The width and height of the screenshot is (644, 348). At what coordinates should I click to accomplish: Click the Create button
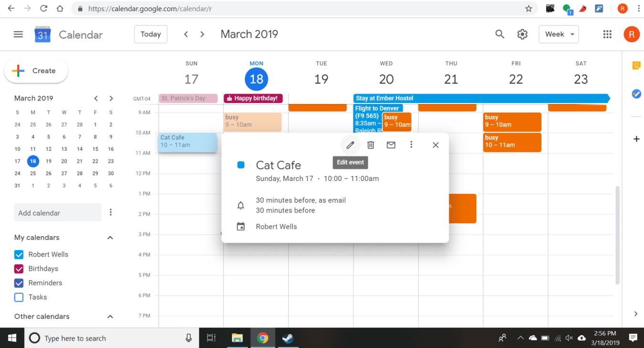pyautogui.click(x=36, y=71)
